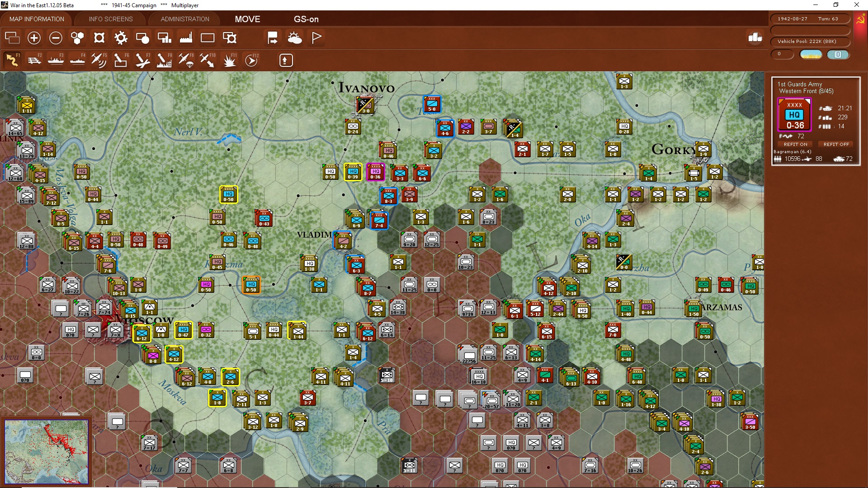Image resolution: width=868 pixels, height=488 pixels.
Task: Open the MAP INFORMATION tab
Action: [37, 19]
